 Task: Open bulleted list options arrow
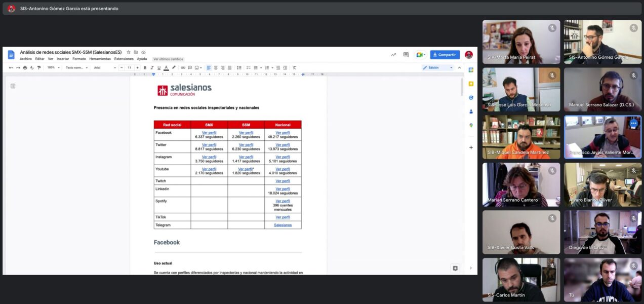tap(261, 67)
